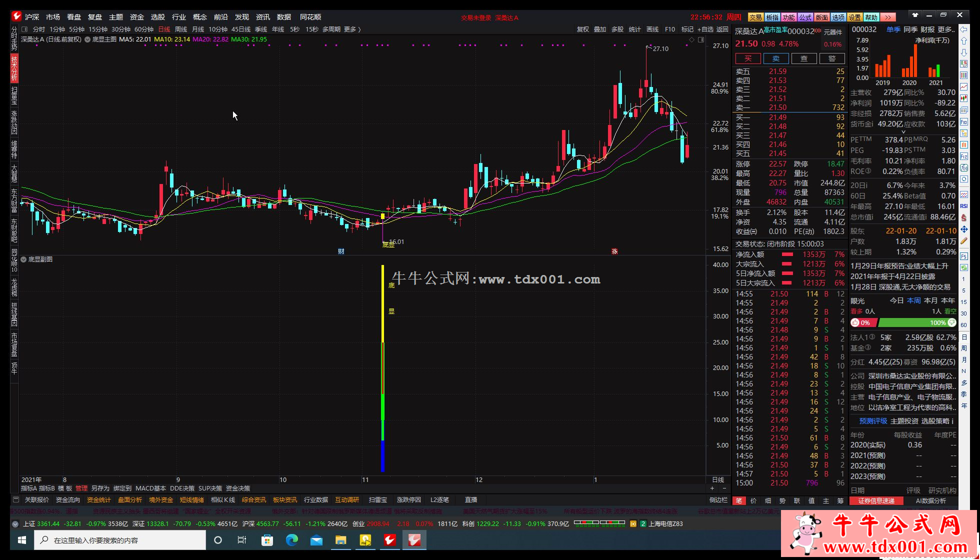Screen dimensions: 980x560
Task: Click the up arrow icon in right toolbar
Action: [964, 41]
